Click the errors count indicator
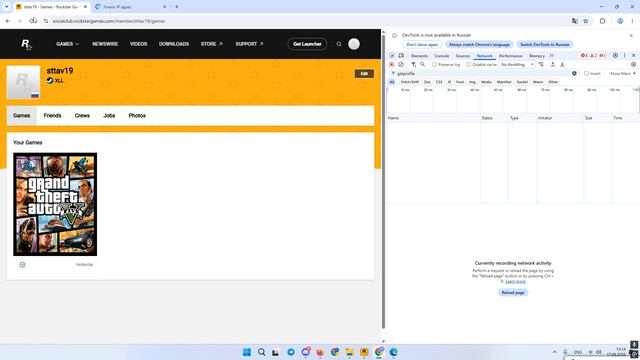Screen dimensions: 640x360 click(584, 56)
